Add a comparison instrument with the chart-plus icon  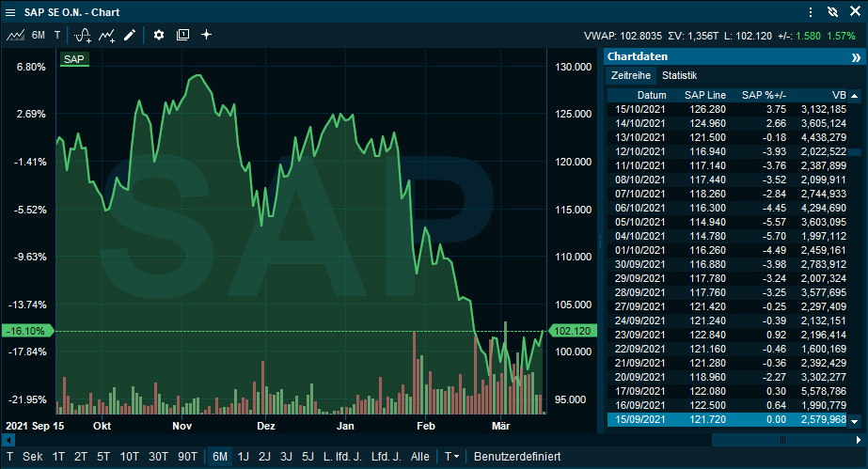pos(106,35)
